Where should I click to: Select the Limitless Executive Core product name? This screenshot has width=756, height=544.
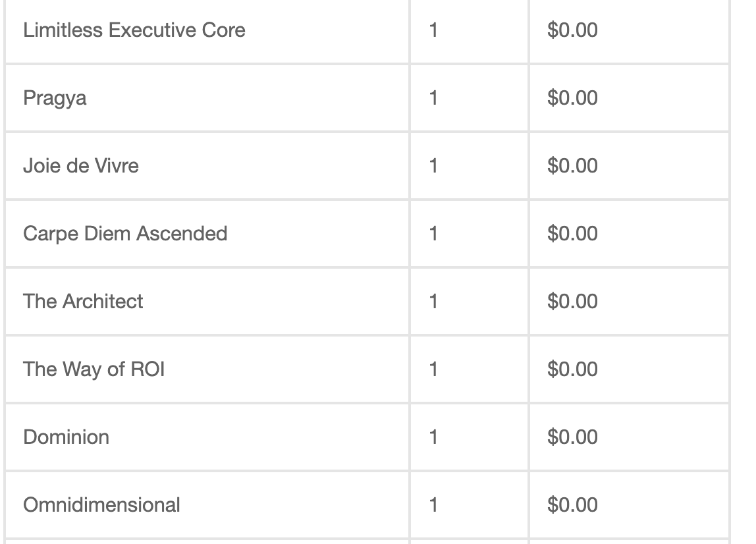click(x=134, y=30)
